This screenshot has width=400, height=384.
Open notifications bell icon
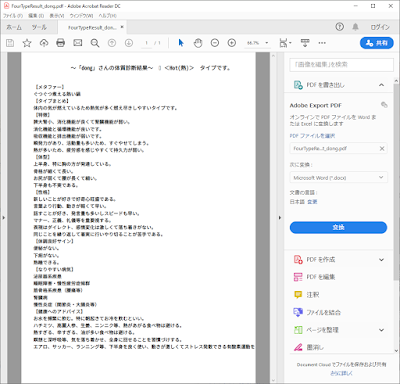click(356, 27)
